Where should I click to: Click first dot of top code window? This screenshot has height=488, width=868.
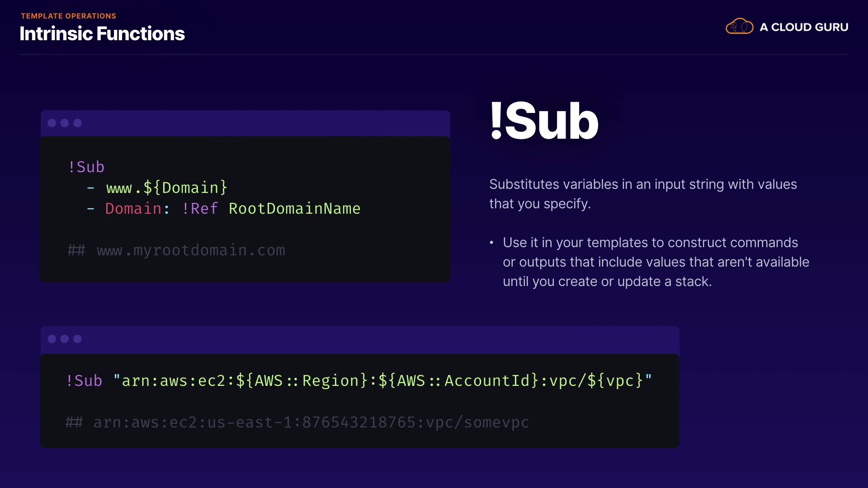pos(52,123)
